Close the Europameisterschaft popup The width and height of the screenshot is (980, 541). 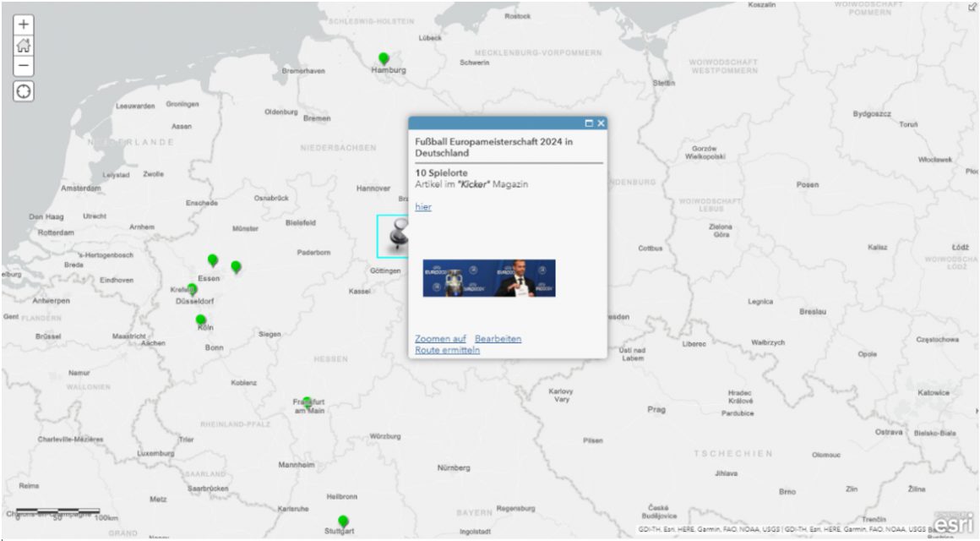601,123
